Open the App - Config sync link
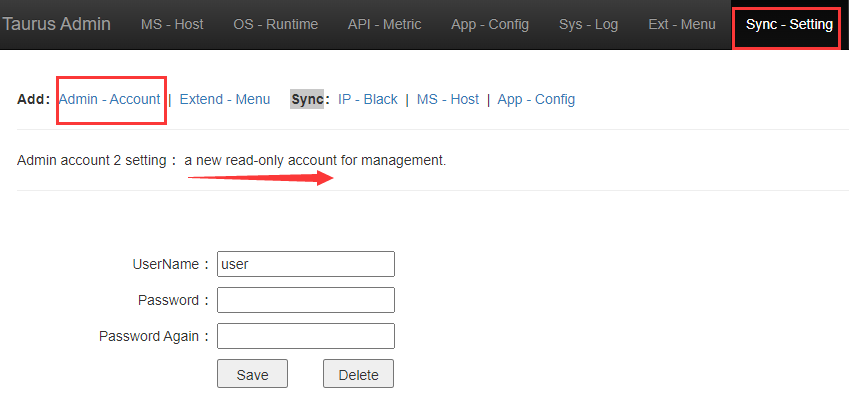Image resolution: width=849 pixels, height=407 pixels. [x=536, y=100]
